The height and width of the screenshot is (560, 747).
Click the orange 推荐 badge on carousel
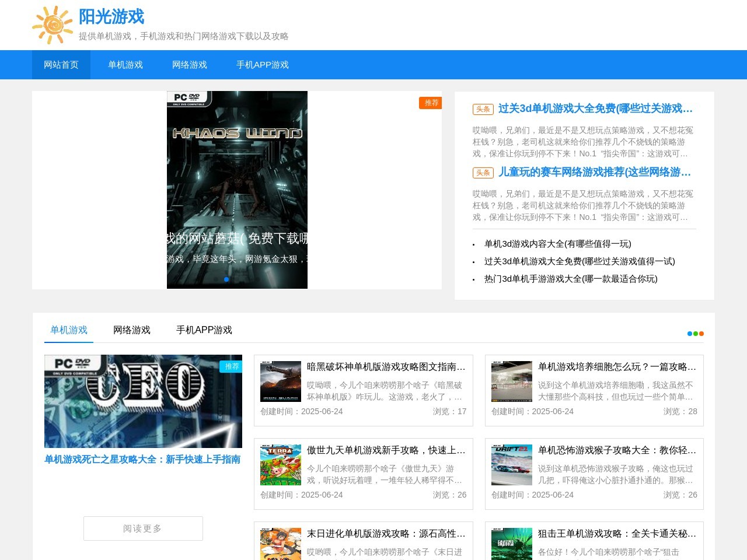tap(431, 103)
